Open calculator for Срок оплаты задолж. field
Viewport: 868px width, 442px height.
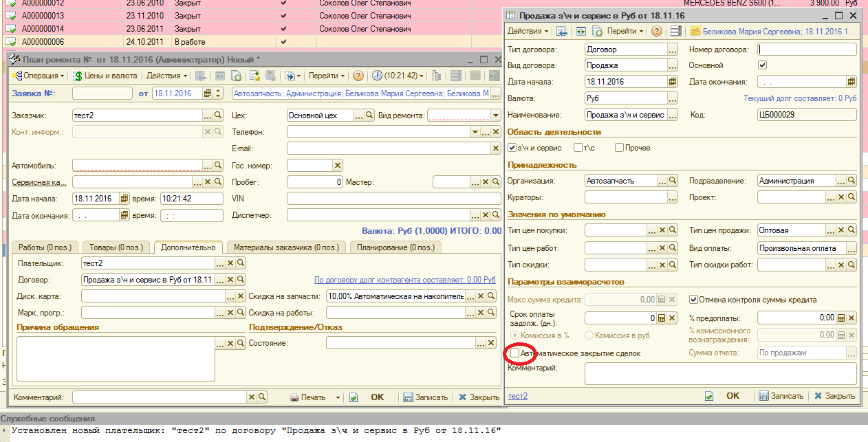tap(662, 318)
